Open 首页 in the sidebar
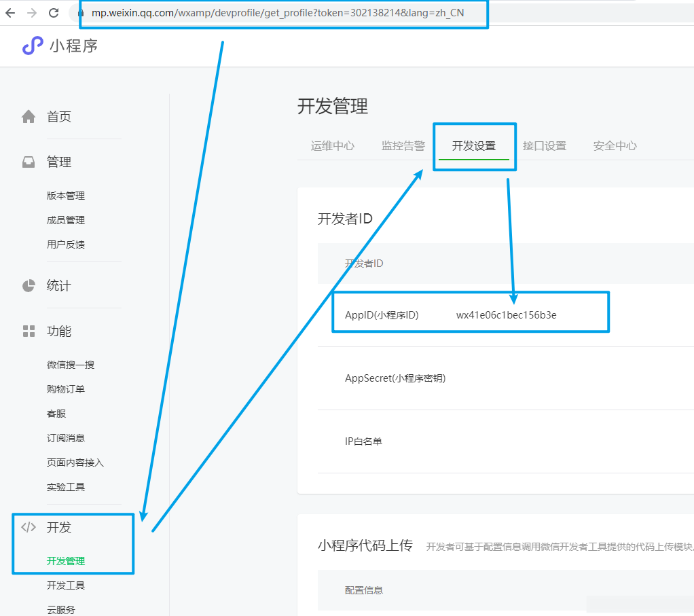Screen dimensions: 694x616 [59, 117]
